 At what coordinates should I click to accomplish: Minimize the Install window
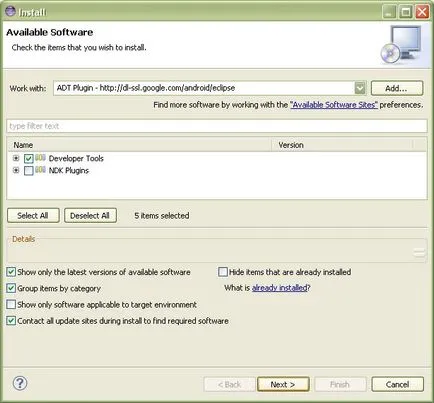point(389,12)
